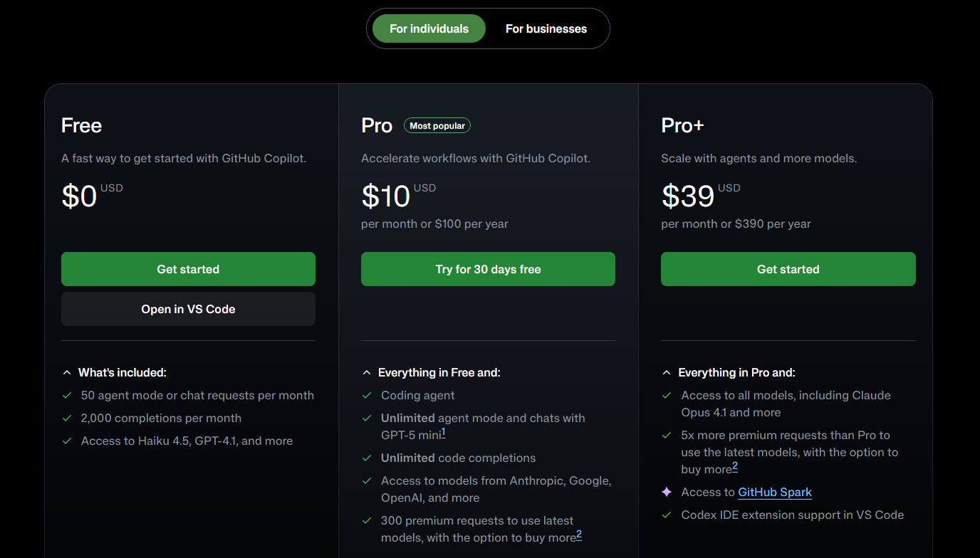Click the purple sparkle icon beside GitHub Spark

tap(666, 492)
